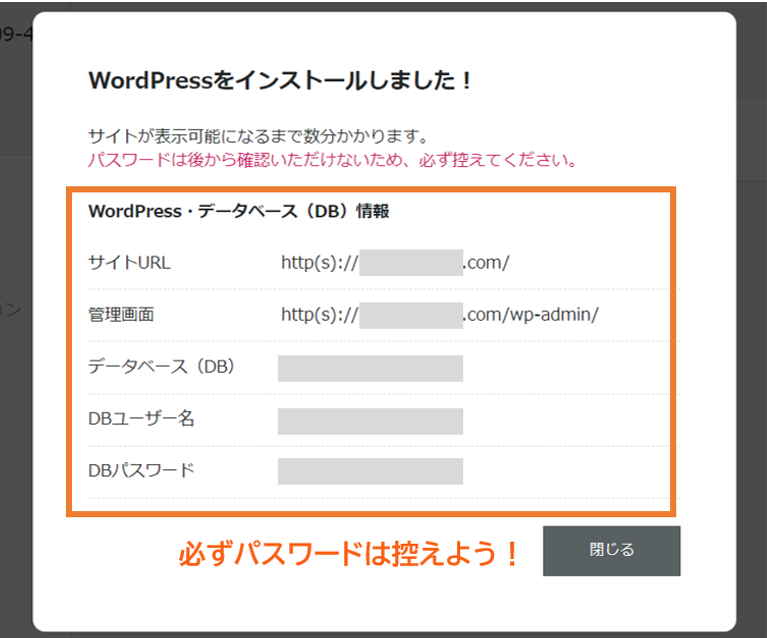Select the masked DBパスワード value
Viewport: 767px width, 638px height.
click(370, 471)
